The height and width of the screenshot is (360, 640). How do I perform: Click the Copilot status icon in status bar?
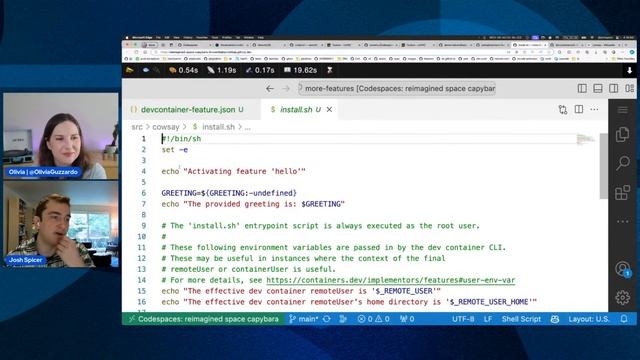[555, 319]
